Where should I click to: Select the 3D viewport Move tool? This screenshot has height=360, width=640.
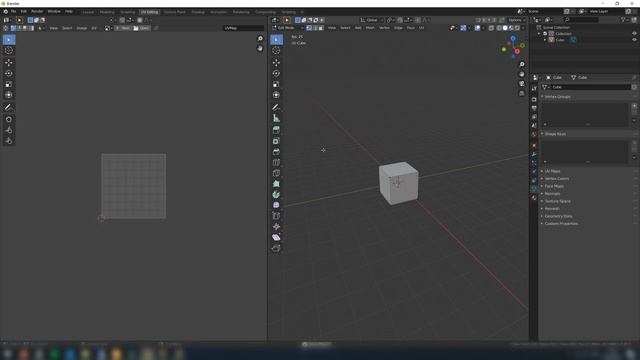click(x=276, y=62)
